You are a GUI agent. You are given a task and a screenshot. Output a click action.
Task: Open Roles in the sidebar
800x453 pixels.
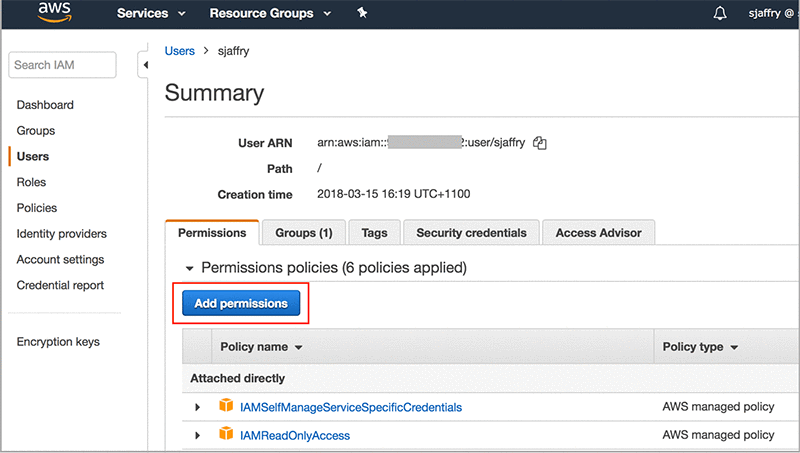[x=31, y=182]
